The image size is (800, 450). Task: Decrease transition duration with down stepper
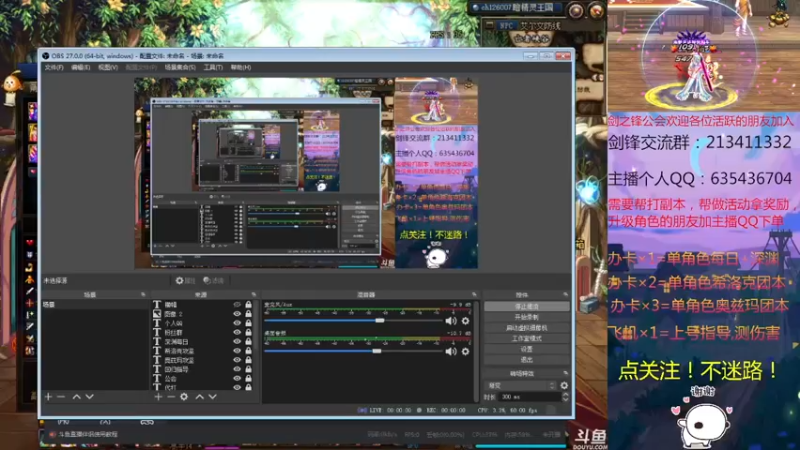(x=565, y=399)
